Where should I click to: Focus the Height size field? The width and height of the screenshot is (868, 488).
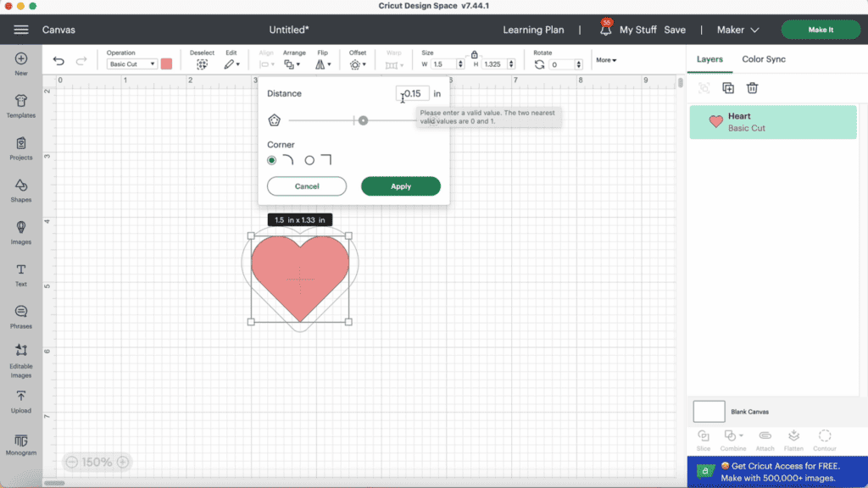pyautogui.click(x=495, y=64)
